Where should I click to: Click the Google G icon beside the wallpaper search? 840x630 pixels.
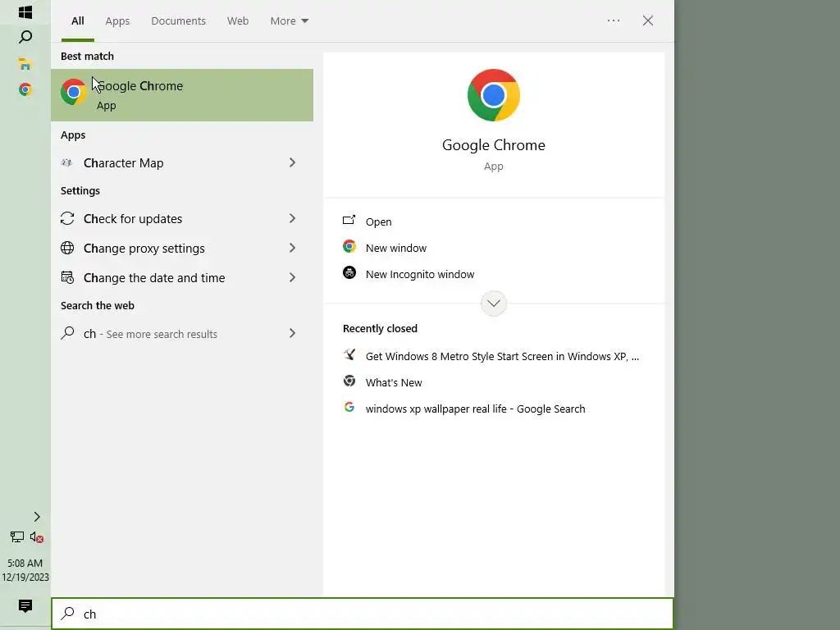tap(349, 407)
